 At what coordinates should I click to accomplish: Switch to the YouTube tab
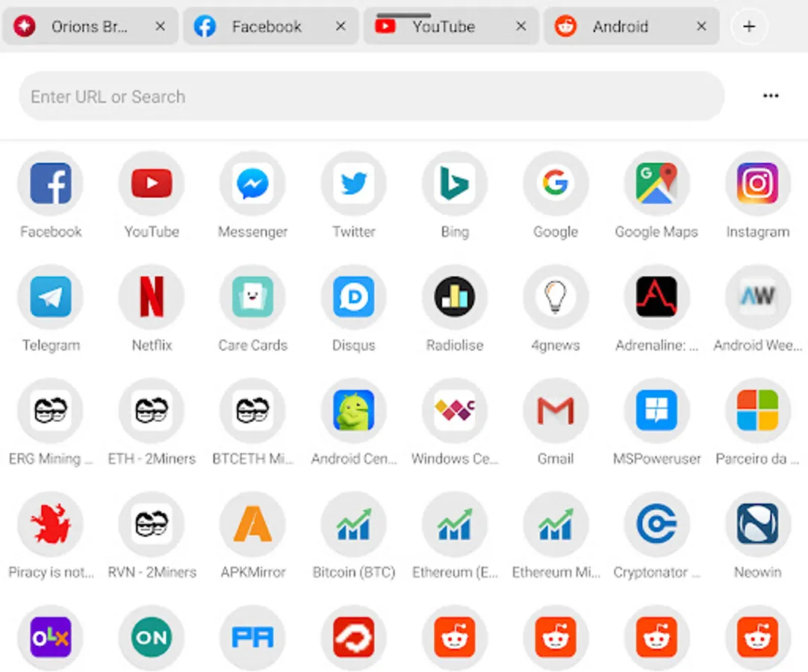[x=451, y=26]
